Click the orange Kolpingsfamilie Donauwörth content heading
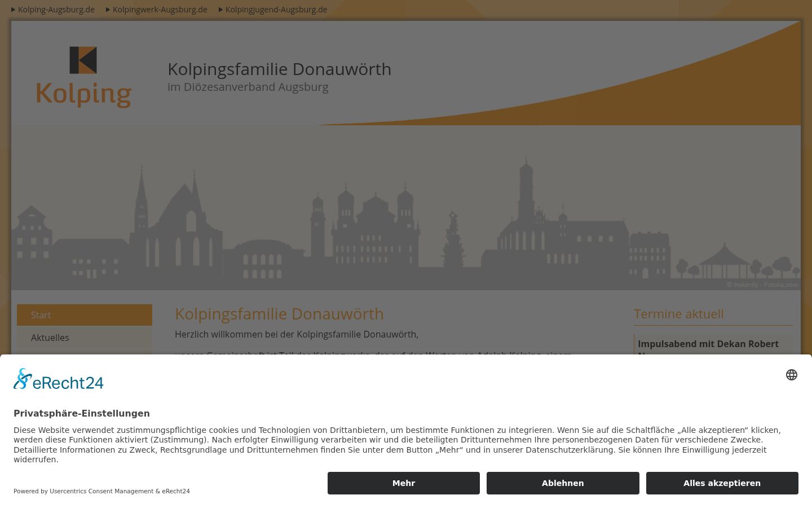812x508 pixels. pyautogui.click(x=279, y=314)
